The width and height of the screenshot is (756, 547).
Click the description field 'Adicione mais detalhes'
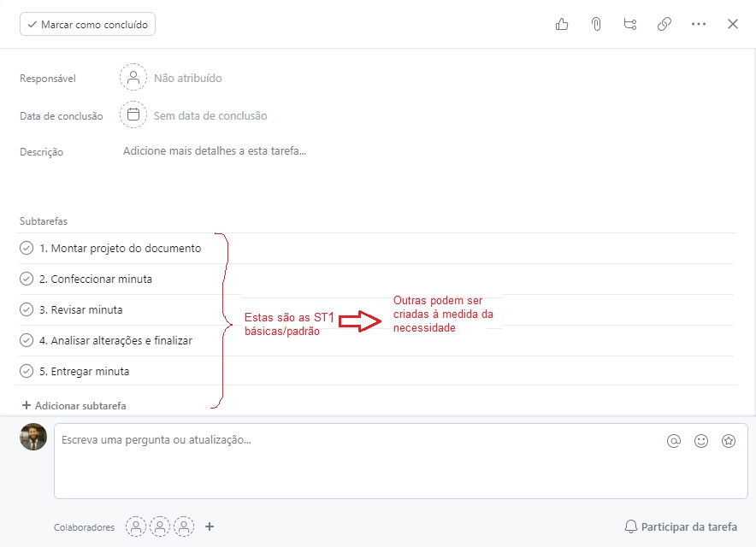(x=215, y=151)
